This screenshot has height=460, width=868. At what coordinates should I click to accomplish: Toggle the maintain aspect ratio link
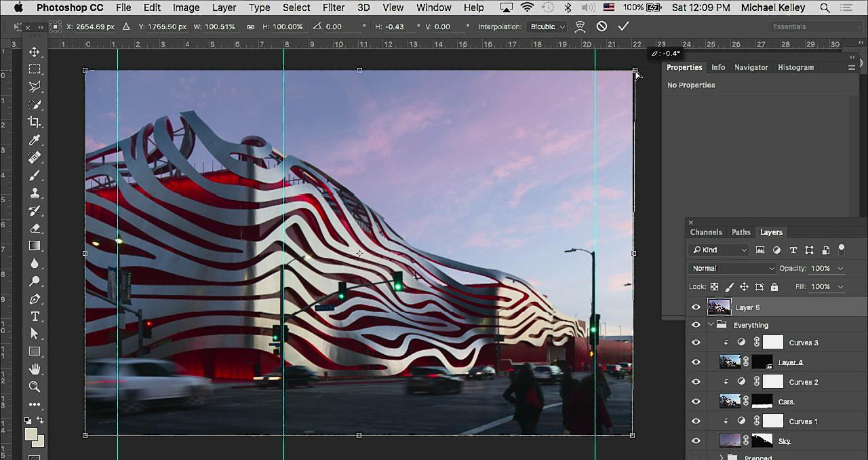click(x=250, y=27)
